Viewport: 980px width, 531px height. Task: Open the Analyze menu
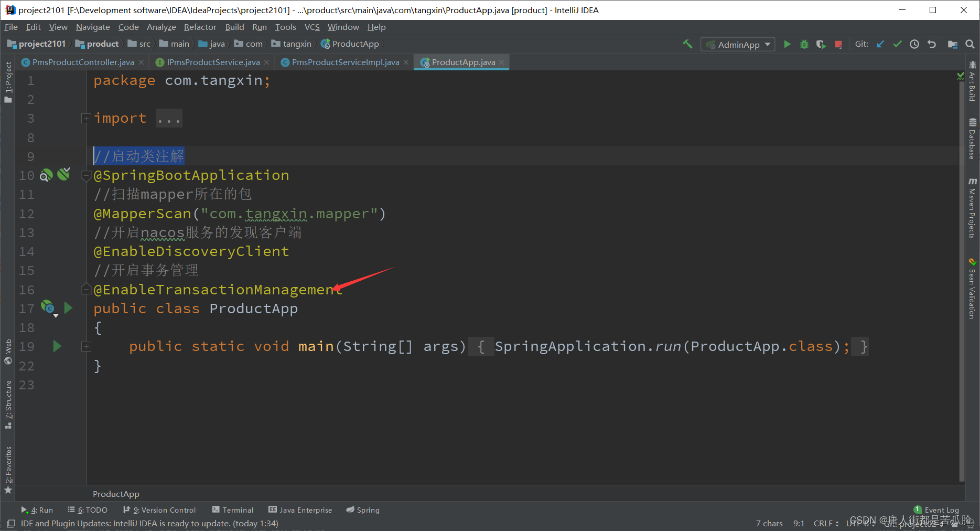(x=161, y=27)
